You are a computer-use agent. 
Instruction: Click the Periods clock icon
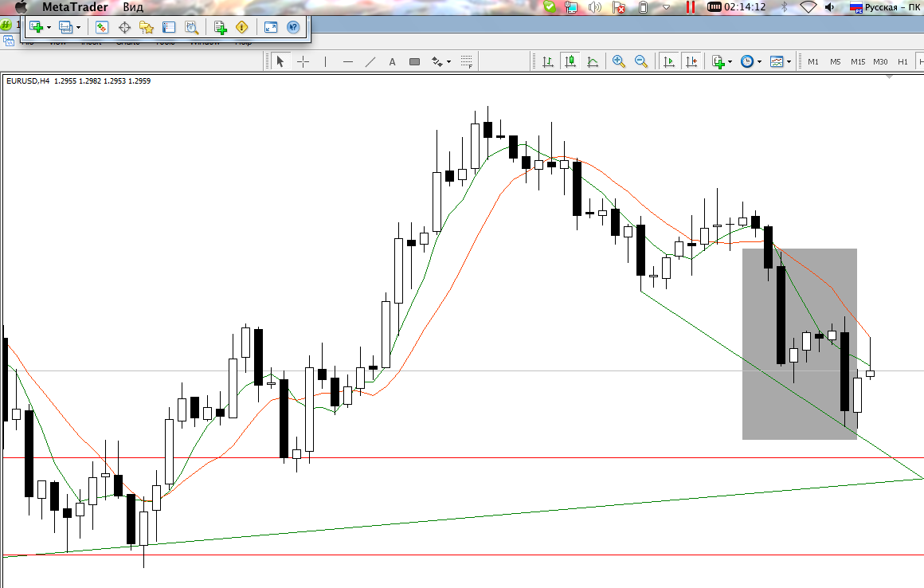tap(746, 61)
